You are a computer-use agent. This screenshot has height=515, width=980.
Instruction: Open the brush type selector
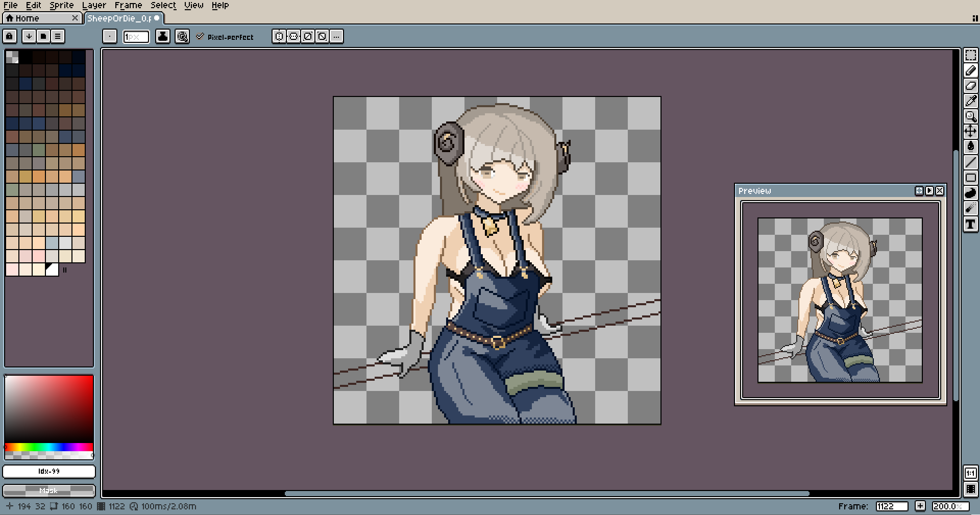pos(110,36)
